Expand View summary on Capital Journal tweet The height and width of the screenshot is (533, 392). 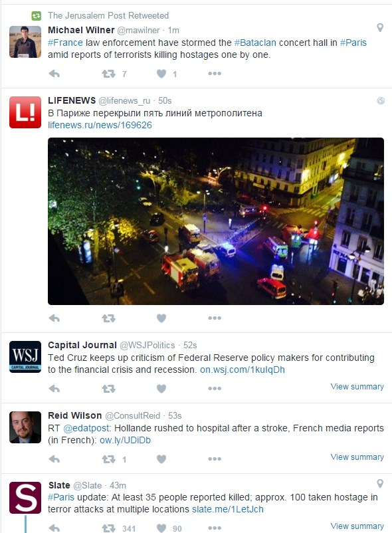point(357,387)
